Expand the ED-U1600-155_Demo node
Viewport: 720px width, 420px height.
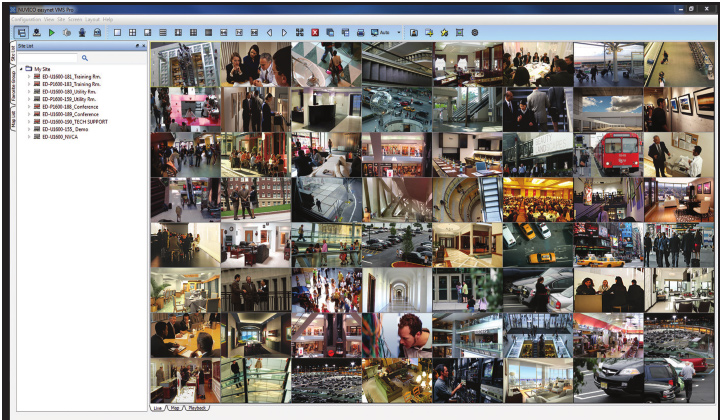[x=30, y=129]
